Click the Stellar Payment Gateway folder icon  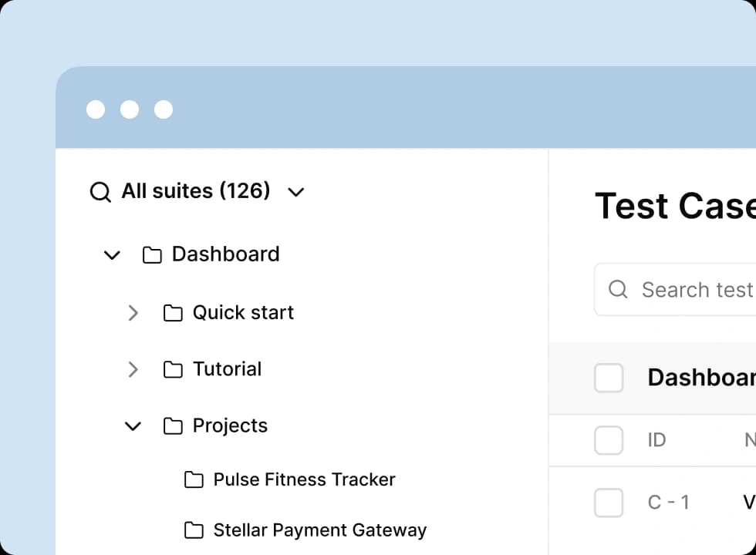tap(194, 530)
